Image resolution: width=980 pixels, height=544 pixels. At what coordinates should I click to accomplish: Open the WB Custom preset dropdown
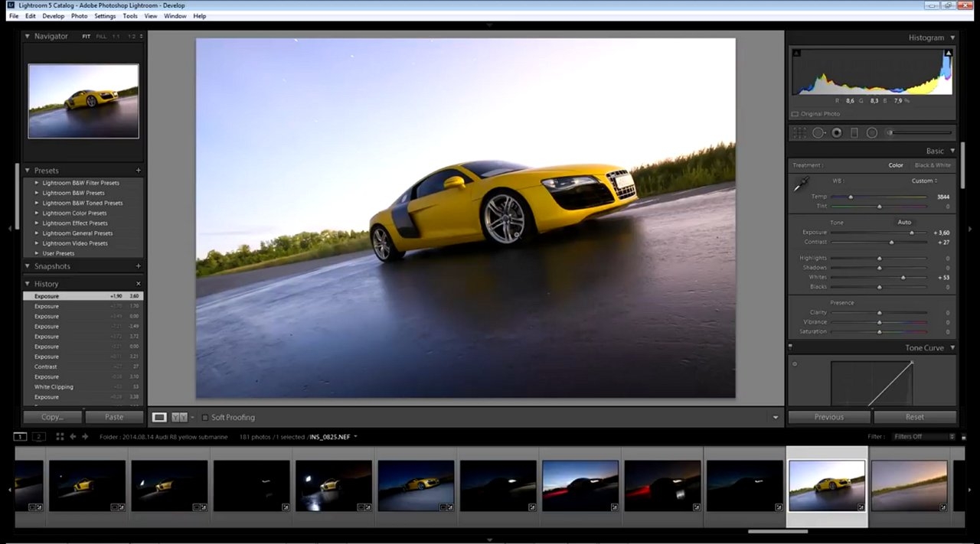pyautogui.click(x=925, y=181)
